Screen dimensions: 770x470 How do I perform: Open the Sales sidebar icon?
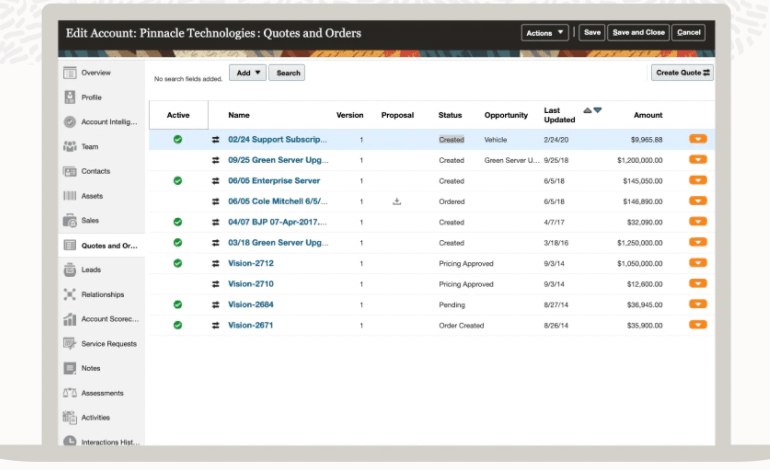pos(70,221)
